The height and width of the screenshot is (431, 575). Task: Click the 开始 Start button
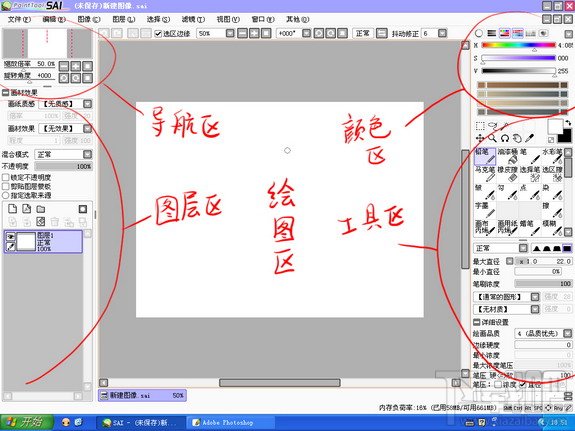(x=27, y=422)
